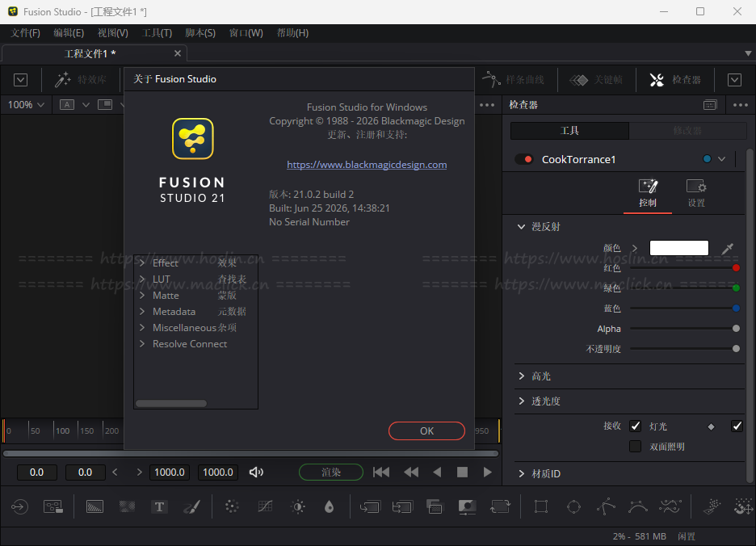
Task: Expand the Matte category
Action: pyautogui.click(x=142, y=295)
